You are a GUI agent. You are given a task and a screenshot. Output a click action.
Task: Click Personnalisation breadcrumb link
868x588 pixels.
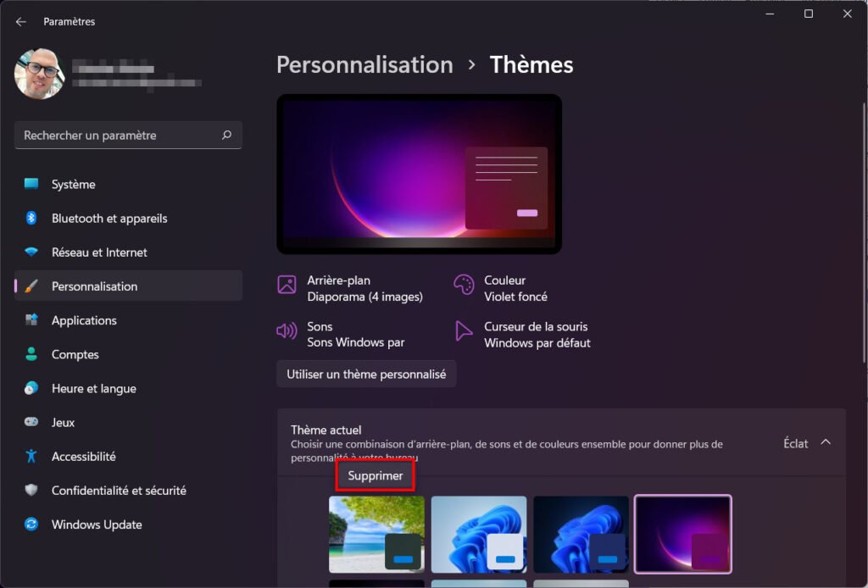(364, 64)
